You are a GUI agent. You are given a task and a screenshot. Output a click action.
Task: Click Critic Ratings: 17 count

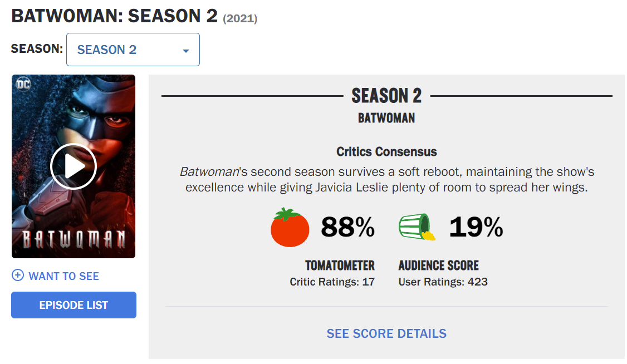(332, 282)
